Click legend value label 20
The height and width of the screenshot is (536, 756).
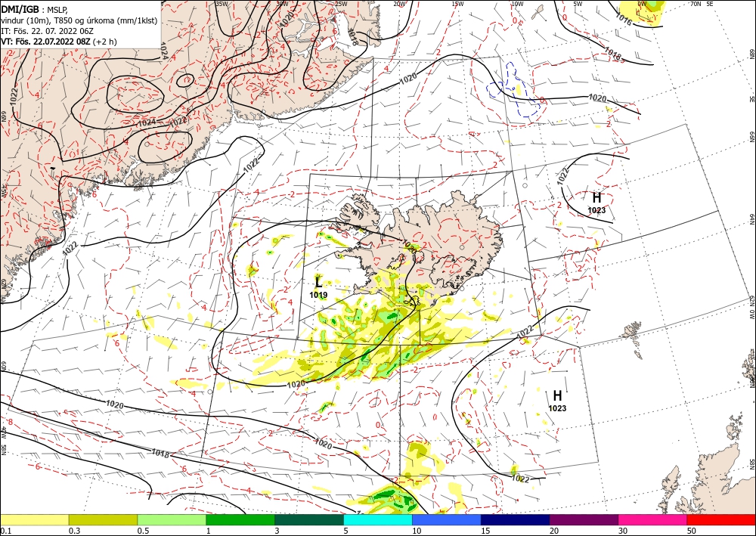[x=554, y=531]
